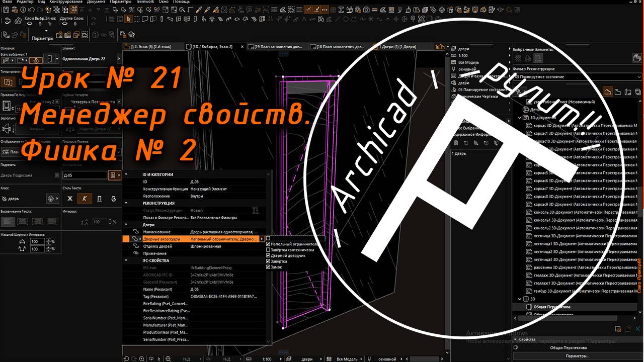This screenshot has height=362, width=644.
Task: Open the Документ menu
Action: pos(96,2)
